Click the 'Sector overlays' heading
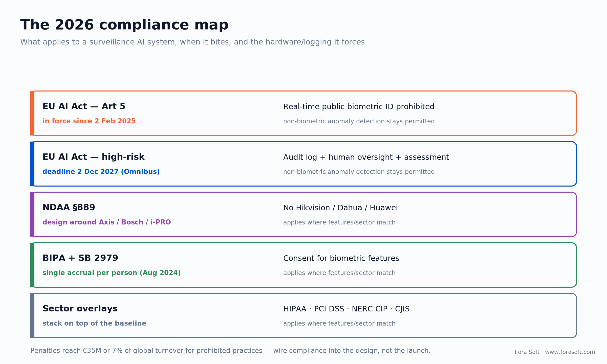 [80, 309]
